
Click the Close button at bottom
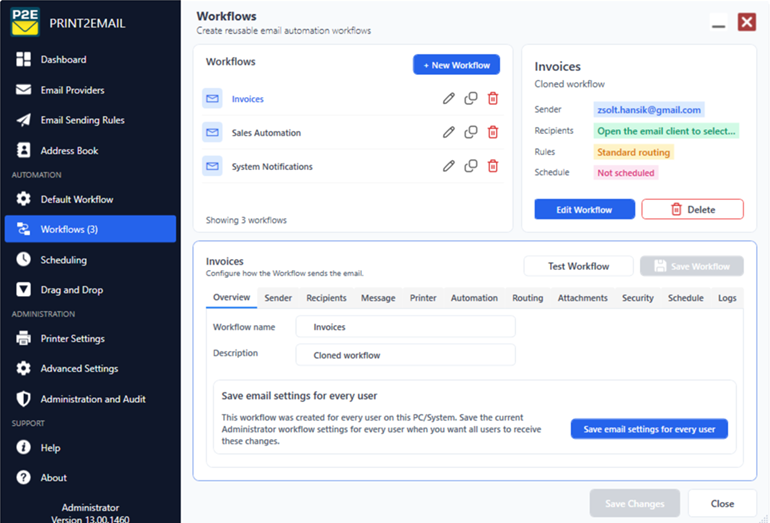(x=722, y=503)
